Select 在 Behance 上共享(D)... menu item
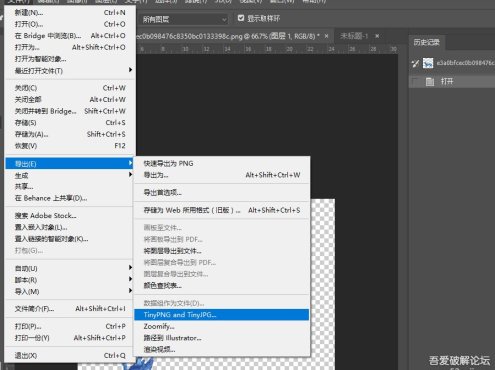The width and height of the screenshot is (495, 370). [69, 198]
